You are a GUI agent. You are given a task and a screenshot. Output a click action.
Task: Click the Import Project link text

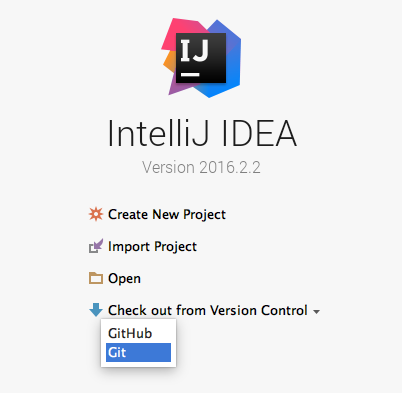[152, 247]
